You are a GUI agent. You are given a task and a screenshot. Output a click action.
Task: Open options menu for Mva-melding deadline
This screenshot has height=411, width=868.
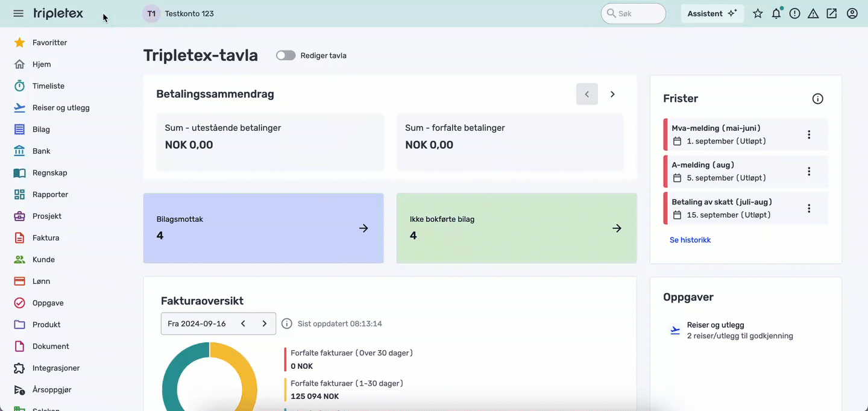tap(809, 135)
